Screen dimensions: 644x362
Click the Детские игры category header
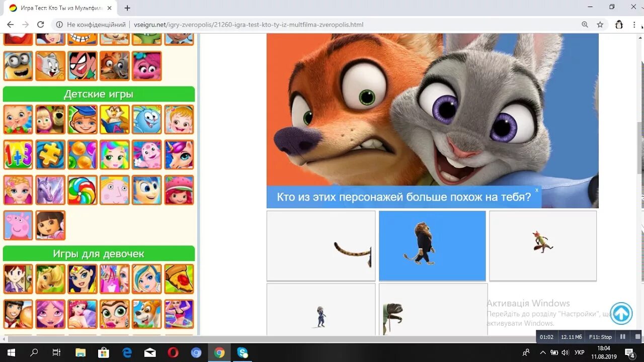click(x=99, y=94)
